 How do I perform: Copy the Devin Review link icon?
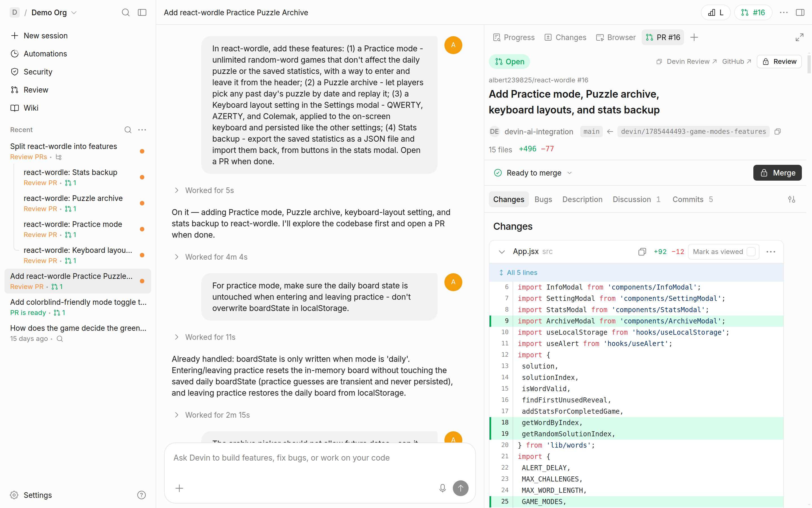(x=659, y=62)
